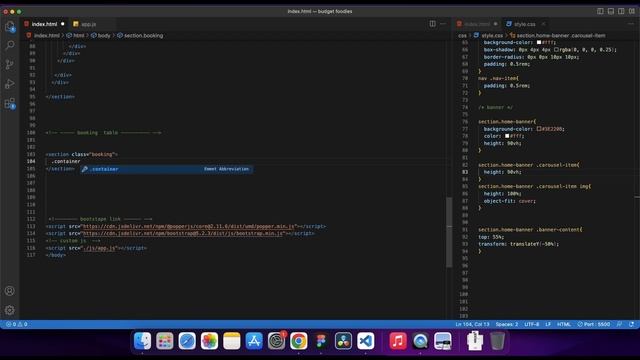Open DaVinci Resolve from the Dock

coord(343,341)
